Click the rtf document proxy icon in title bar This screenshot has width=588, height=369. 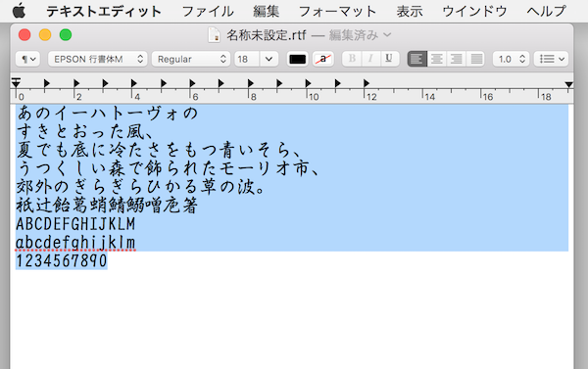[x=214, y=35]
